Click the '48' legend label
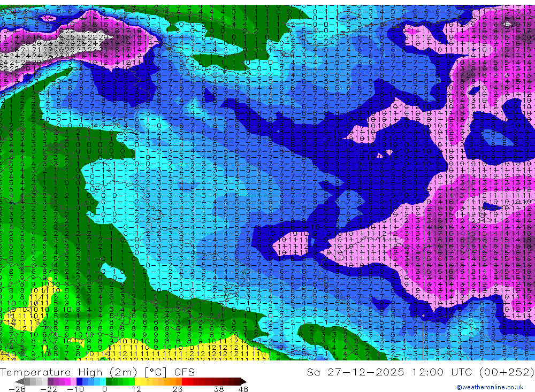 243,389
